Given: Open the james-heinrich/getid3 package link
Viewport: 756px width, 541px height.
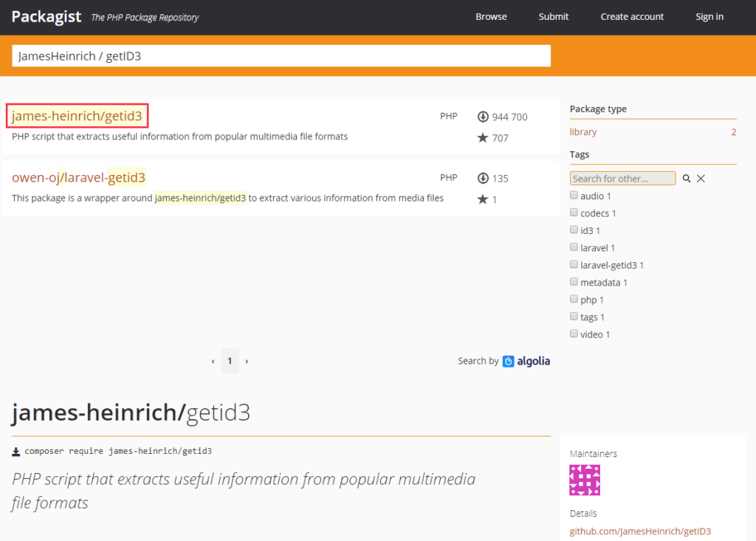Looking at the screenshot, I should click(78, 116).
